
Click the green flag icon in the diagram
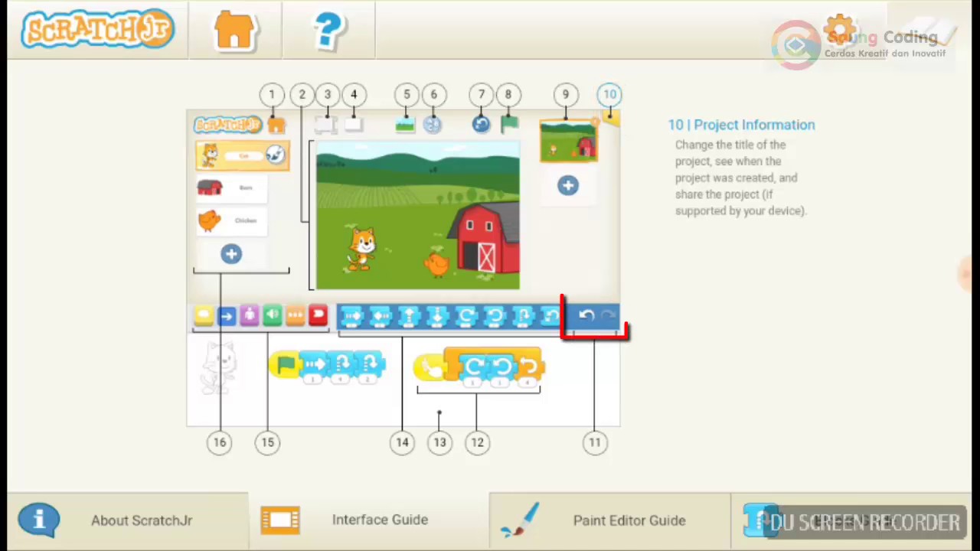pos(509,124)
